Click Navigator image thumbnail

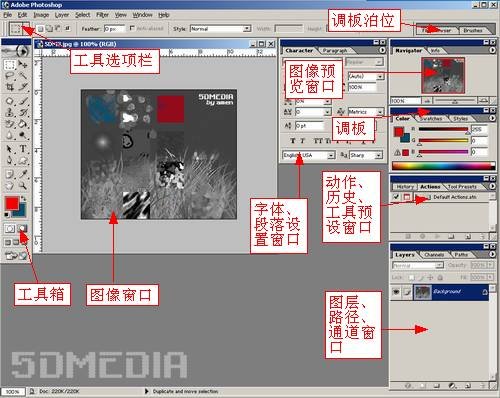(443, 75)
